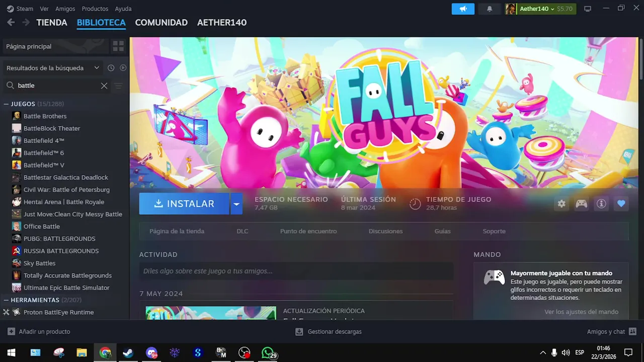Image resolution: width=644 pixels, height=362 pixels.
Task: Select Totally Accurate Battlegrounds
Action: tap(67, 276)
